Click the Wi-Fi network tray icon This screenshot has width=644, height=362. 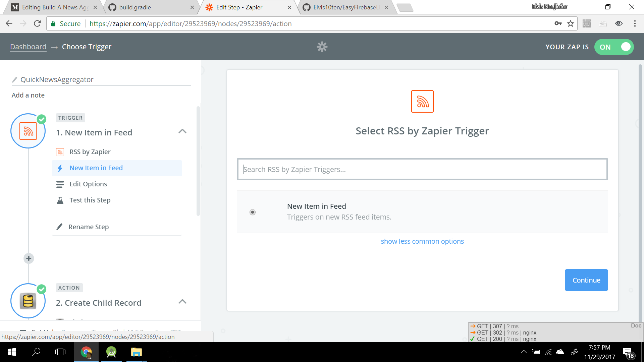point(548,352)
